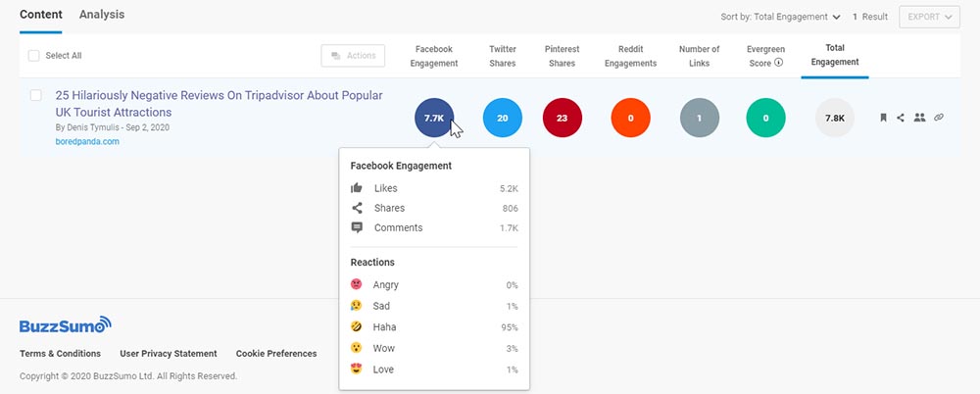Click the orange Reddit engagements circle
This screenshot has width=980, height=394.
(630, 118)
